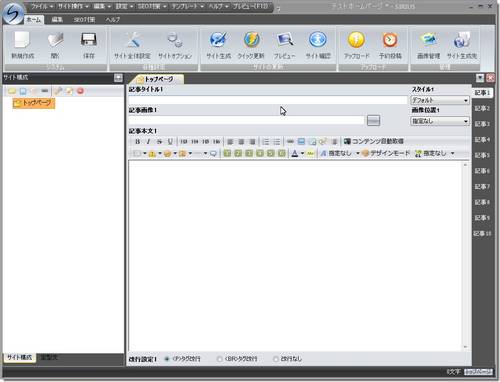
Task: Click the speech balloon icon in editor toolbar
Action: (x=213, y=153)
